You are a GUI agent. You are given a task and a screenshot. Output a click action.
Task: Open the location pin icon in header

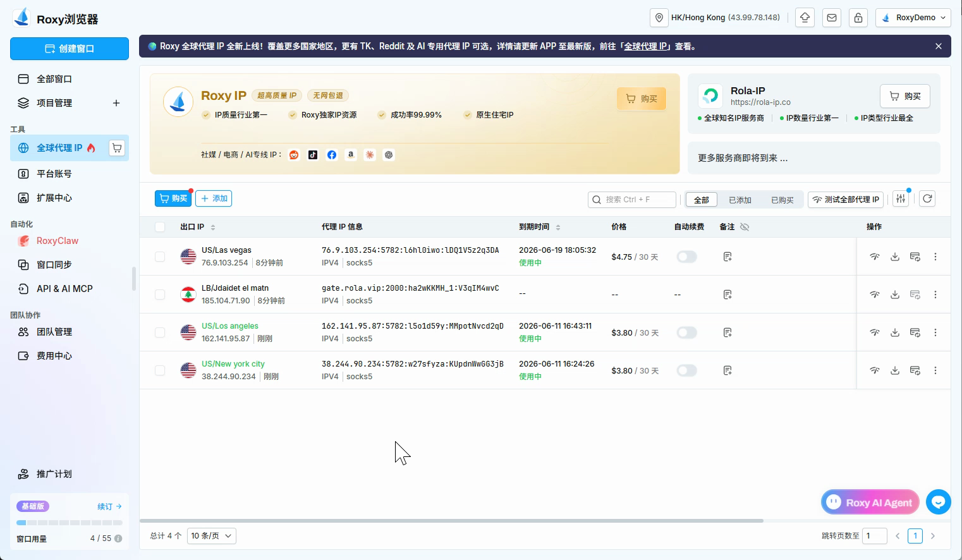(659, 18)
